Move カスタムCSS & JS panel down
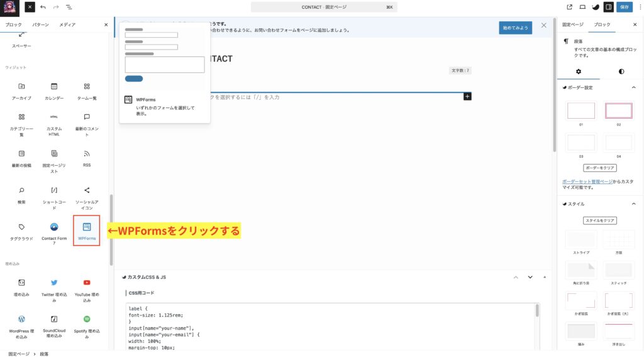Image resolution: width=644 pixels, height=358 pixels. pos(530,277)
